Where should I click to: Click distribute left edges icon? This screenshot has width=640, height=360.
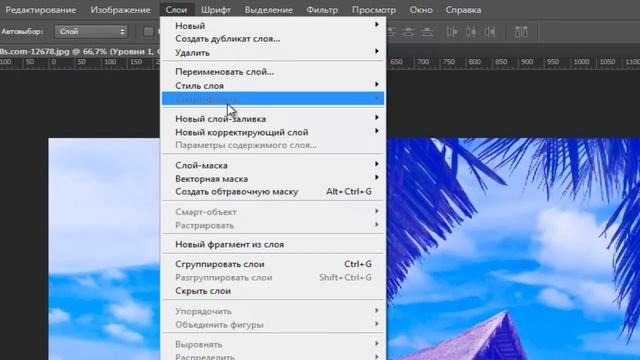point(452,32)
